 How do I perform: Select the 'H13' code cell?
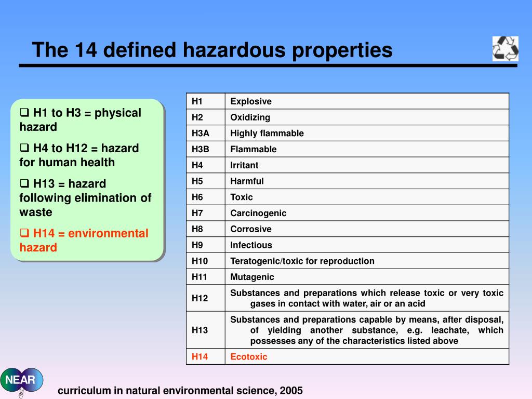pos(206,330)
